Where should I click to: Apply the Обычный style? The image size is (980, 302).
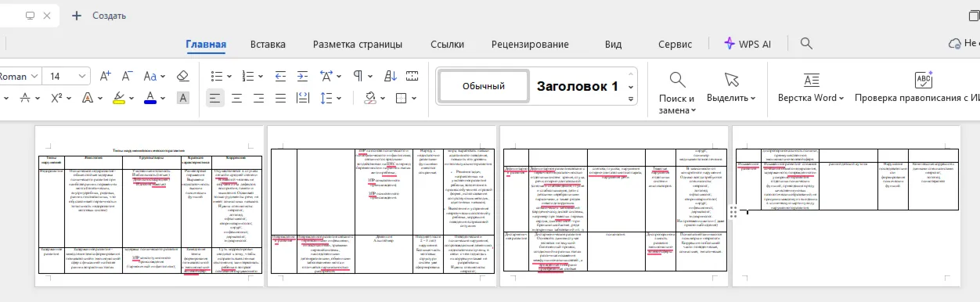pyautogui.click(x=483, y=86)
